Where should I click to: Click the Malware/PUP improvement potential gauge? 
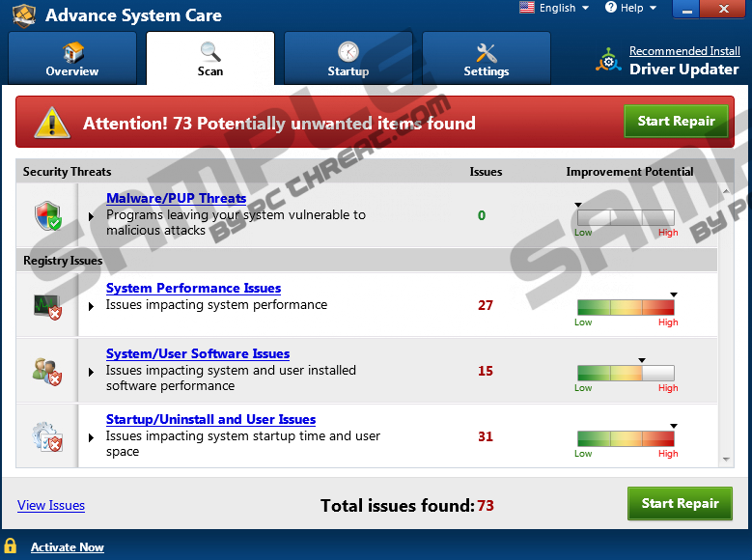click(x=626, y=217)
